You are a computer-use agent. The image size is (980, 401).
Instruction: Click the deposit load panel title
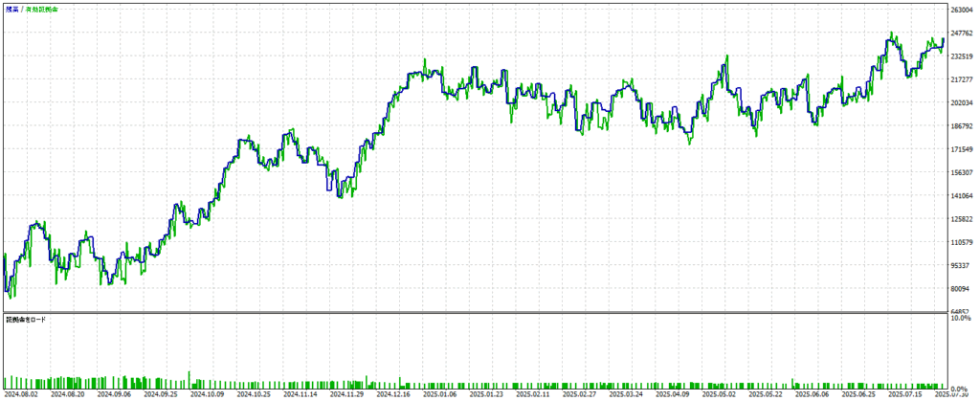pyautogui.click(x=27, y=319)
